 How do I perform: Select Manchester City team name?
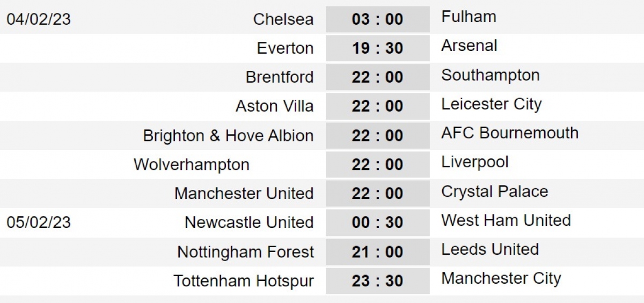tap(501, 278)
